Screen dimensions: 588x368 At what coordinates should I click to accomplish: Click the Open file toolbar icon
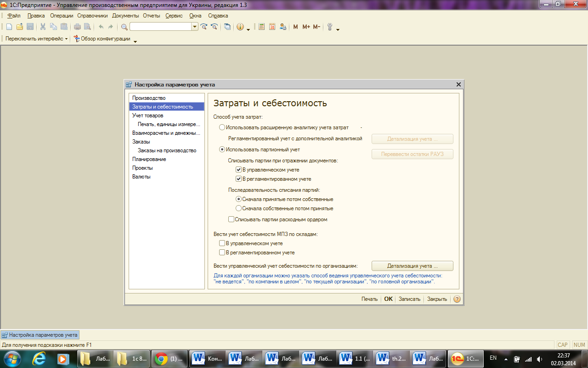19,27
